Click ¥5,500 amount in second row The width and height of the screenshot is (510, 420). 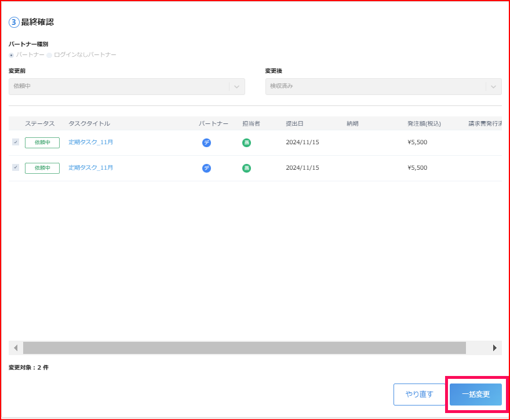pyautogui.click(x=417, y=168)
